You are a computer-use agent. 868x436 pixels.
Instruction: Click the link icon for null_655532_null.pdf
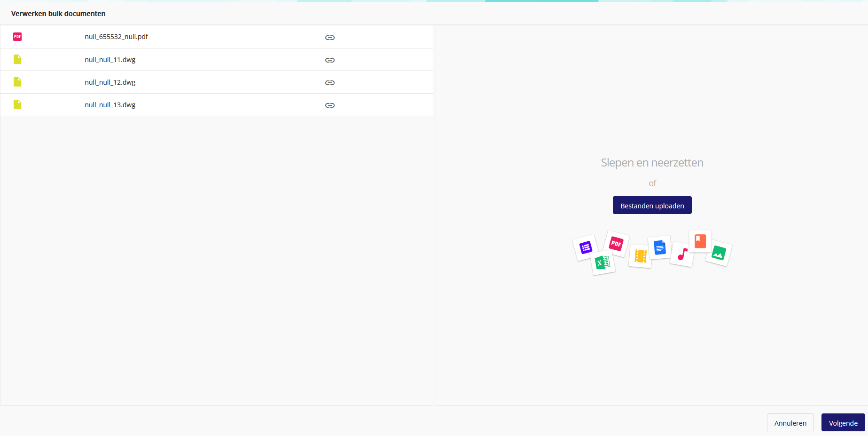pos(330,38)
